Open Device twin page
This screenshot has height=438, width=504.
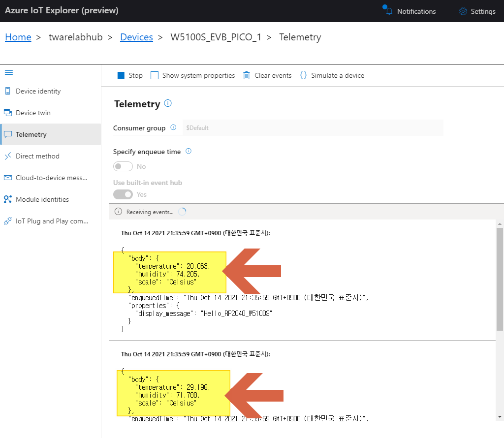51,113
